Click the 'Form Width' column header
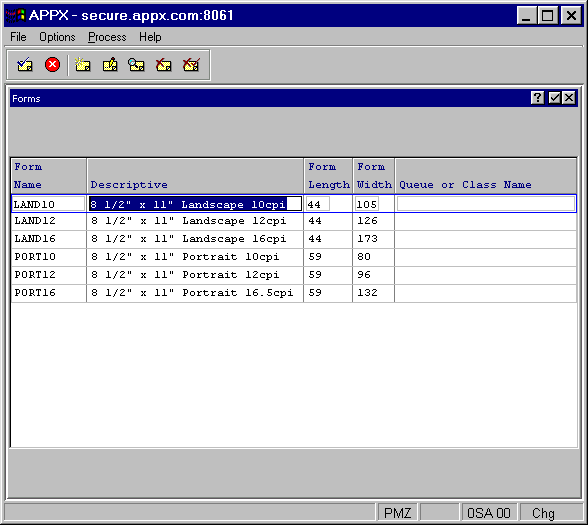The width and height of the screenshot is (588, 525). point(374,176)
